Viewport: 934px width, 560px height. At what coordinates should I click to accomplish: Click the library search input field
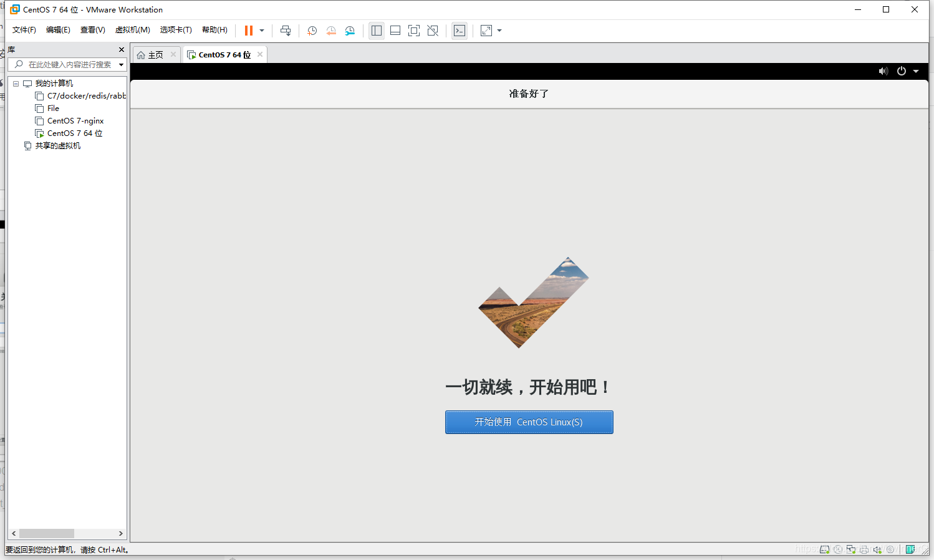pyautogui.click(x=67, y=65)
